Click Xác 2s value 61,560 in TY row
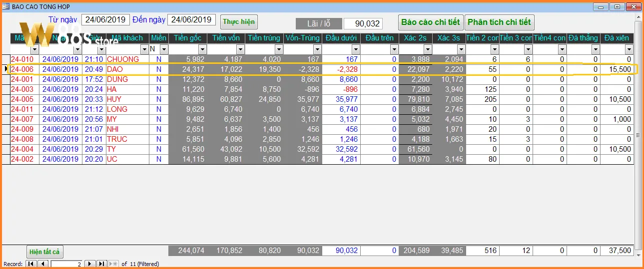The image size is (644, 269). [418, 149]
